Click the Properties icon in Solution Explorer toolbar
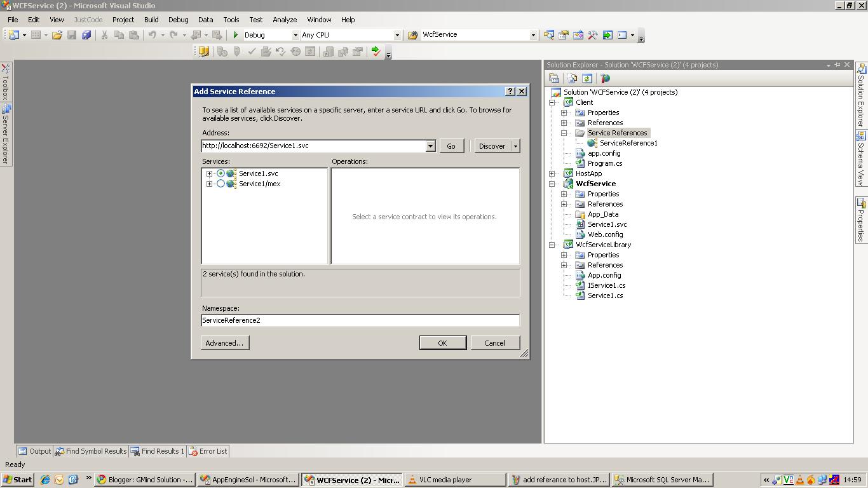 [554, 78]
